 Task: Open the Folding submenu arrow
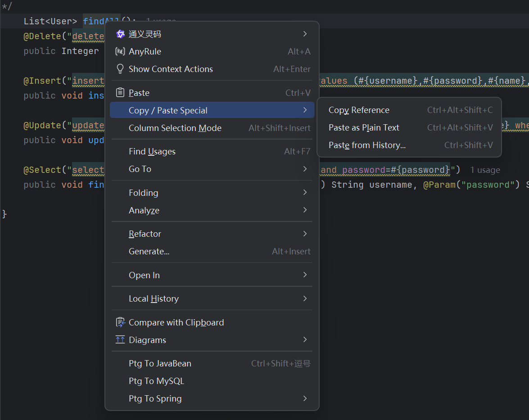[305, 193]
